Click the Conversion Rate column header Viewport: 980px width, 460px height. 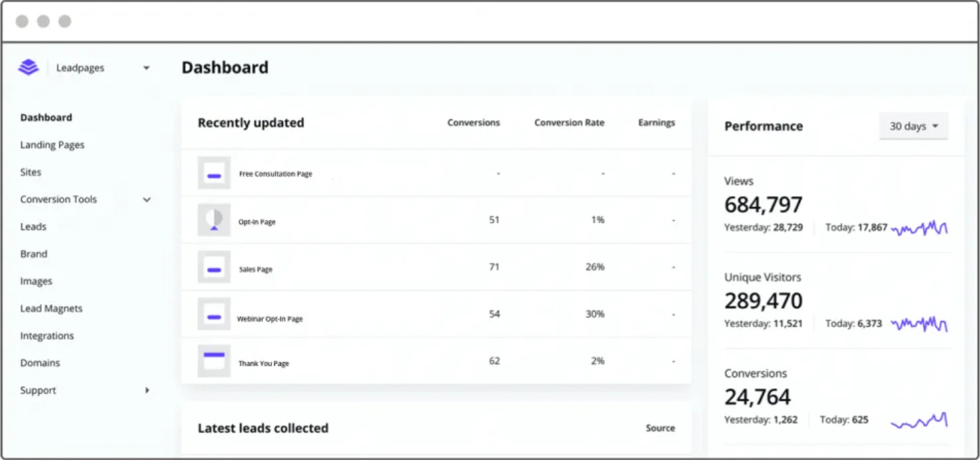pos(569,123)
